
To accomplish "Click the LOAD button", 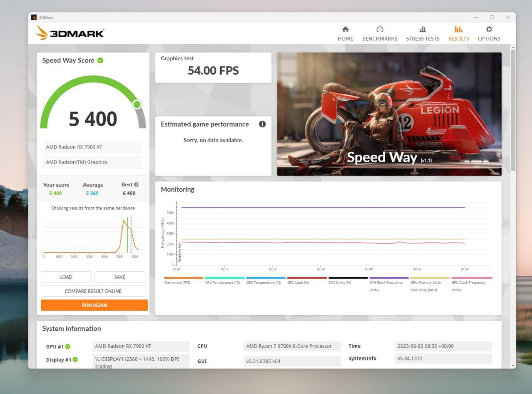I will [x=66, y=277].
